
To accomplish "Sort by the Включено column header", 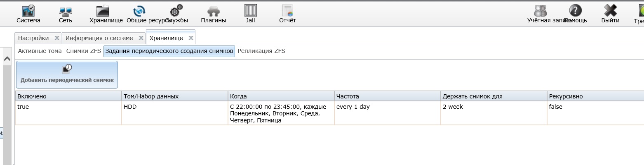I will coord(68,96).
